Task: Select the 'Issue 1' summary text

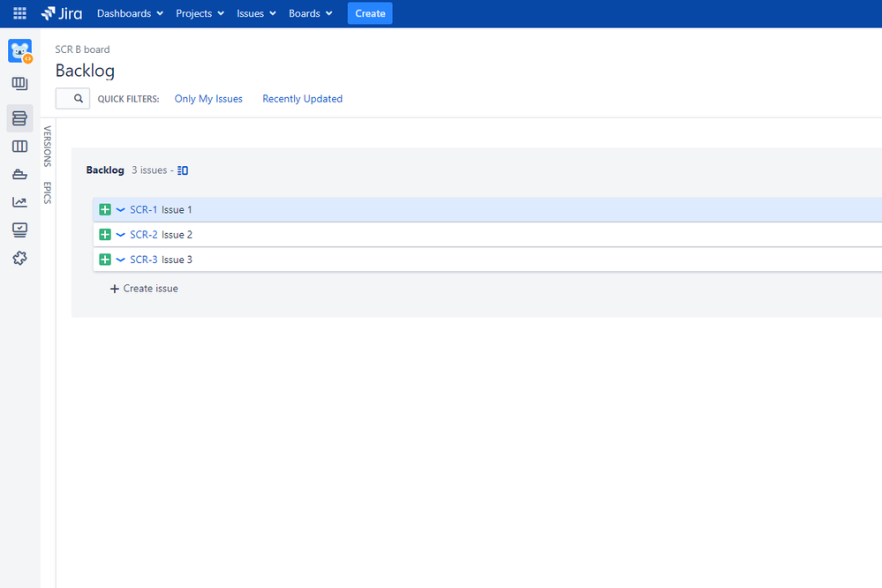Action: [177, 209]
